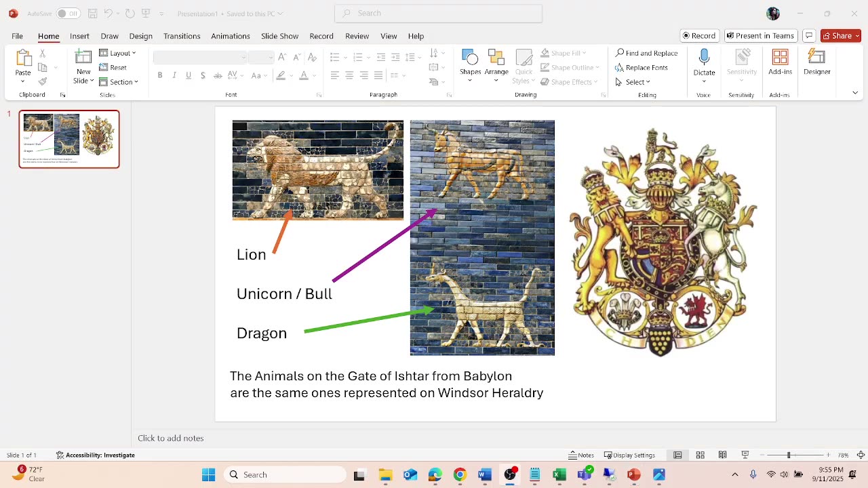Click to add notes field

171,439
